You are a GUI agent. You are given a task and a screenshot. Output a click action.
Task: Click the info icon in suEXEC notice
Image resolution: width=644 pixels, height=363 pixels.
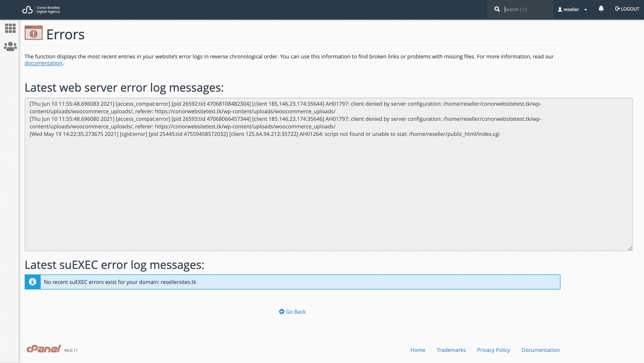[x=32, y=282]
